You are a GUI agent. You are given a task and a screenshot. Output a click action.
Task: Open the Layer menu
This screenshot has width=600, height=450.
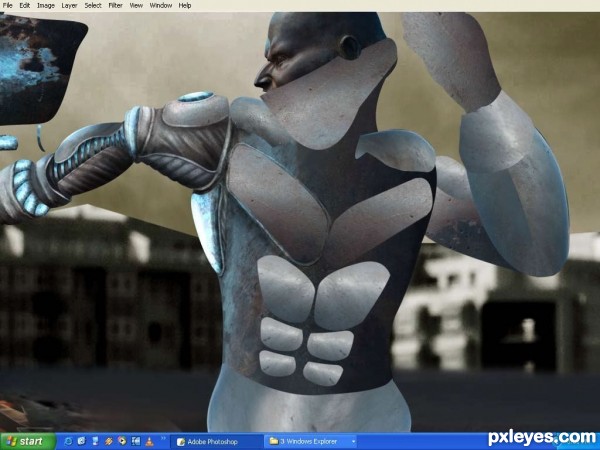(69, 5)
